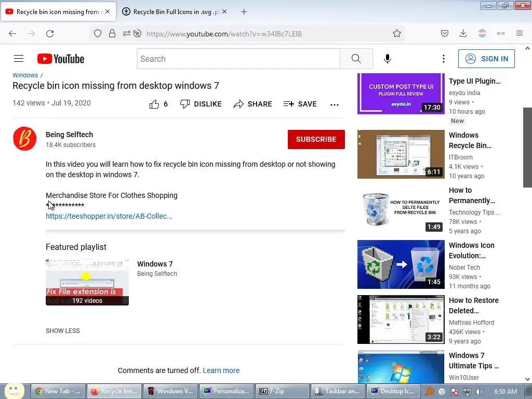Screen dimensions: 532x399
Task: Open volume speaker icon in tray
Action: click(479, 392)
